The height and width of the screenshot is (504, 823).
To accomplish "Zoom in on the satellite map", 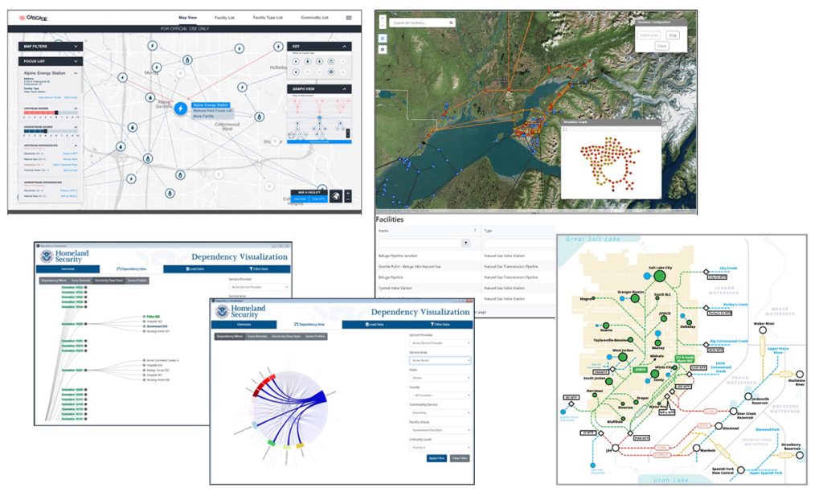I will [x=382, y=18].
